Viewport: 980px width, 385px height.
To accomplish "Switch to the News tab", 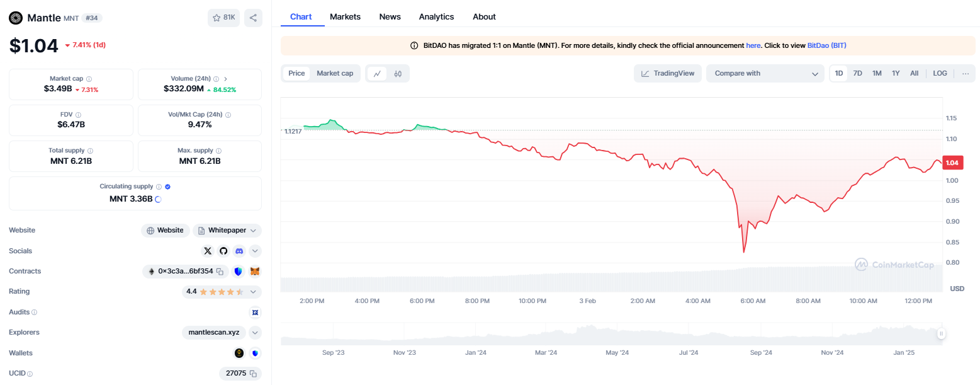I will pos(390,16).
